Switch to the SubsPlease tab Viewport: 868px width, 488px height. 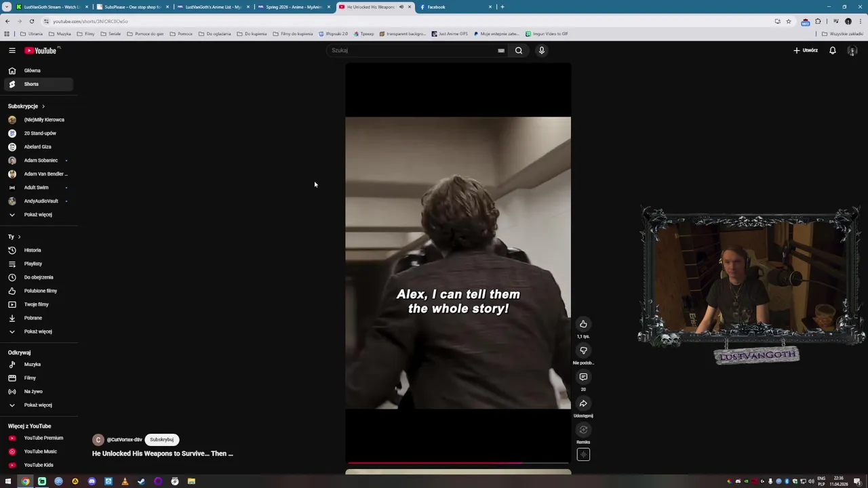[x=132, y=7]
